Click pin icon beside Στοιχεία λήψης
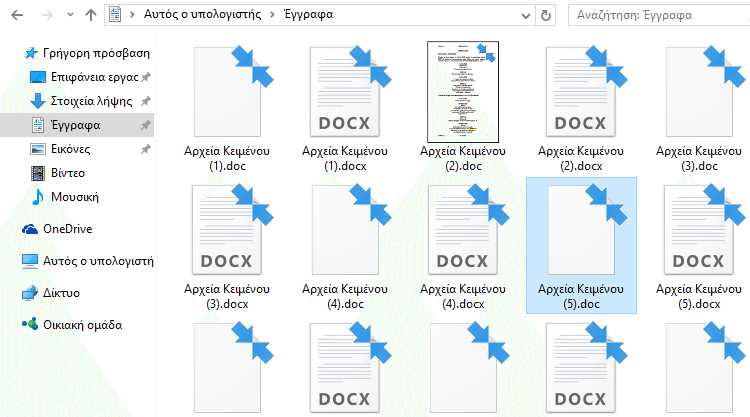Viewport: 750px width, 417px height. pyautogui.click(x=146, y=101)
